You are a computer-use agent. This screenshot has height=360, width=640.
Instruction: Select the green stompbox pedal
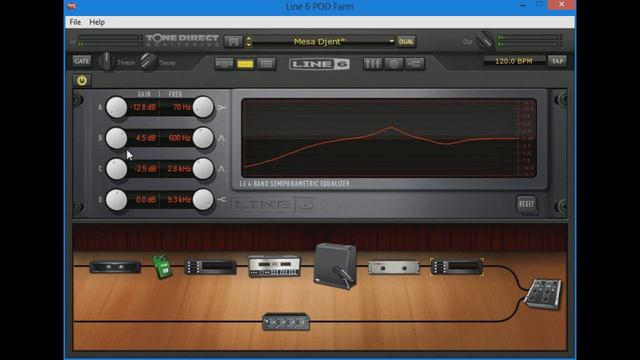click(x=162, y=267)
